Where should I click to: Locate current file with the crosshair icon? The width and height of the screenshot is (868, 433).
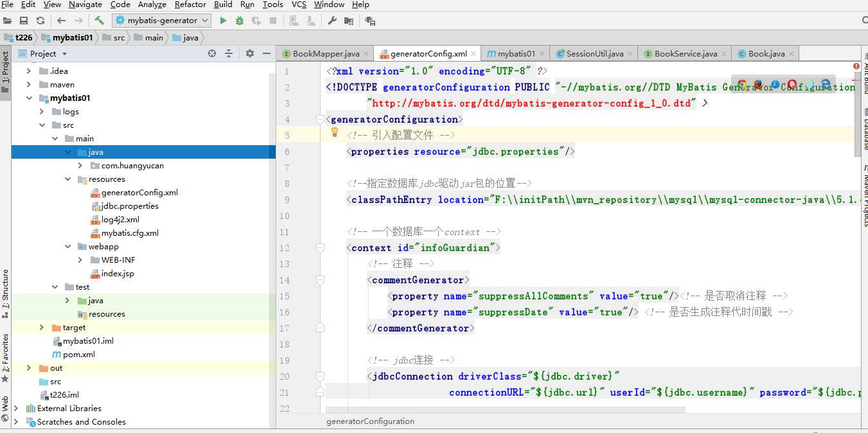pos(212,53)
